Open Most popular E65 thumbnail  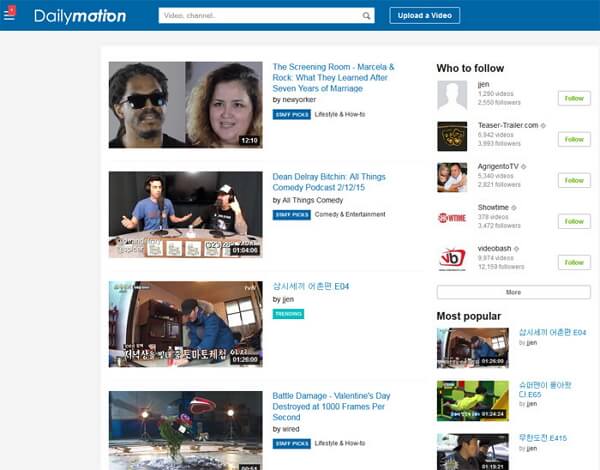point(473,401)
